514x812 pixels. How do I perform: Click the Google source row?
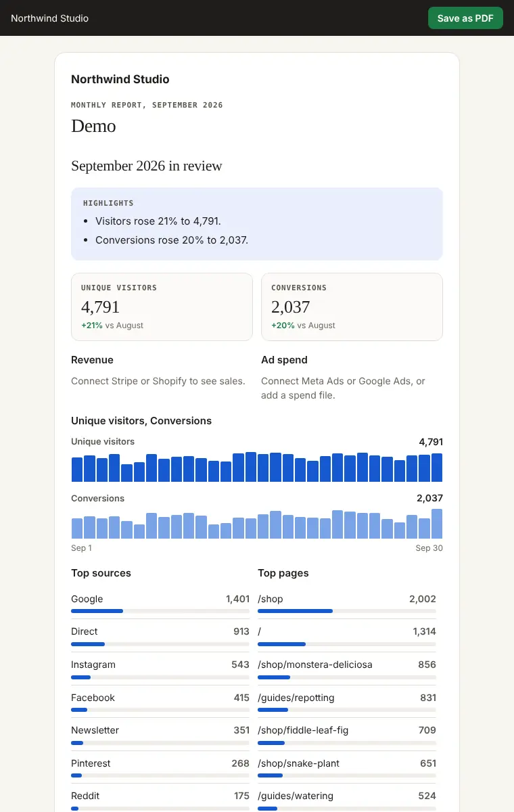[160, 603]
